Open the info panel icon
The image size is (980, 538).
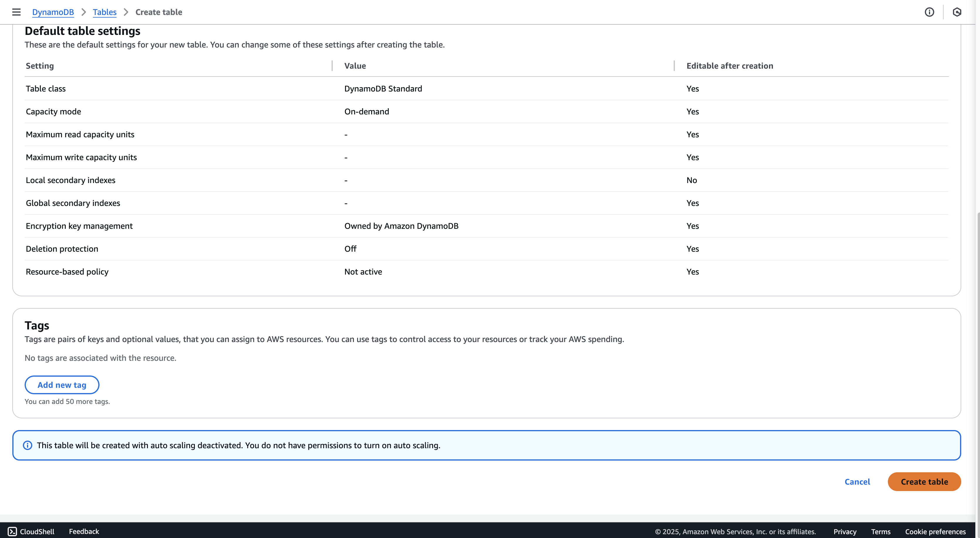coord(930,12)
